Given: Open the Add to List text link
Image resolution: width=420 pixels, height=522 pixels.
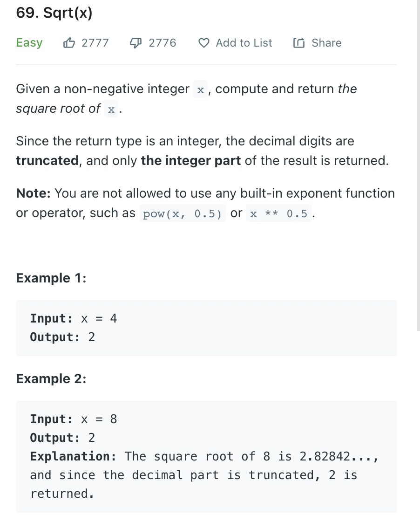Looking at the screenshot, I should click(x=244, y=43).
